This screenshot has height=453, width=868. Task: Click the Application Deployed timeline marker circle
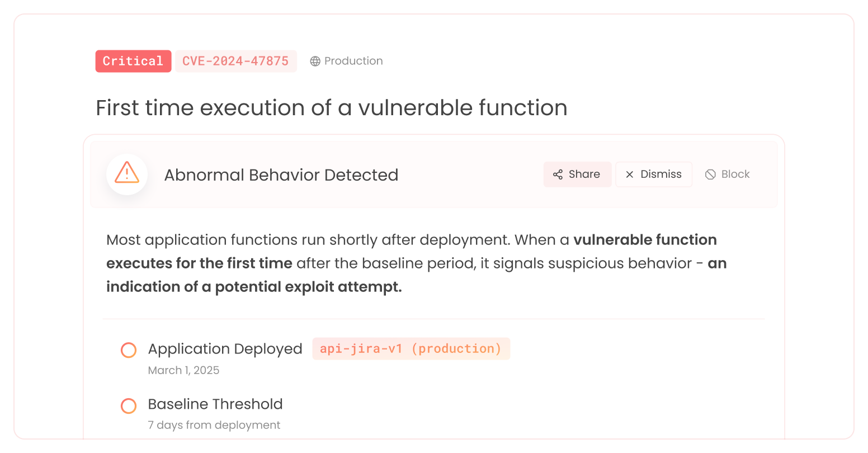[x=128, y=350]
